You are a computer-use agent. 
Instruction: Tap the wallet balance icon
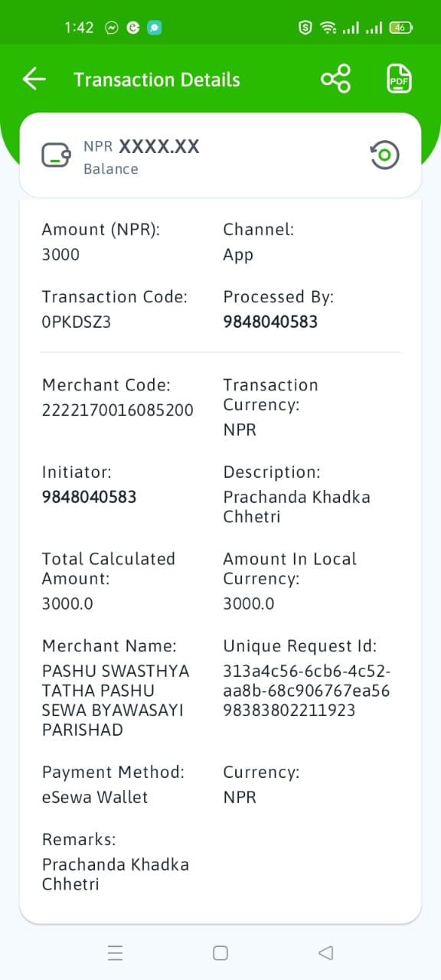coord(57,155)
